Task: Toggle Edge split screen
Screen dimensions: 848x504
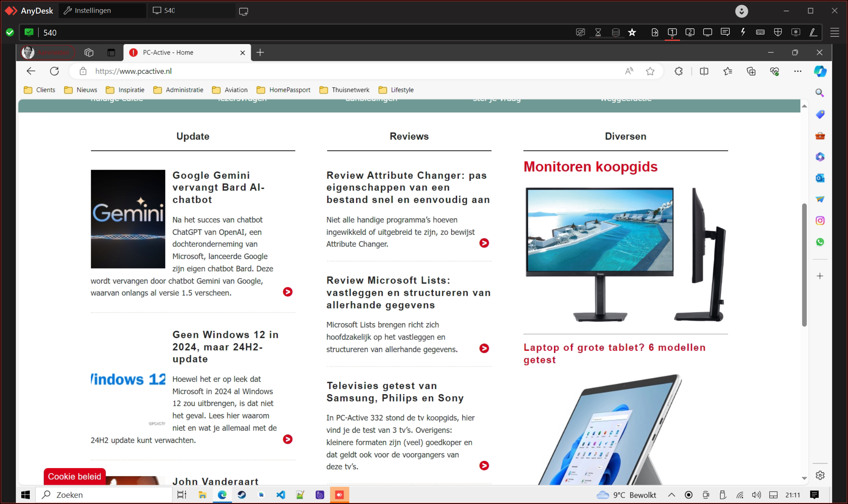Action: [x=704, y=71]
